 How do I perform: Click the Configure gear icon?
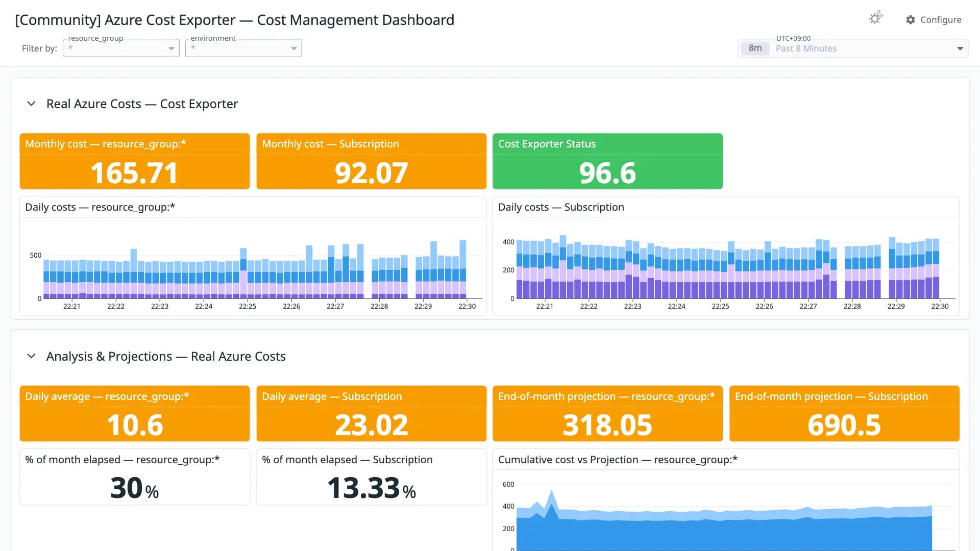point(911,20)
